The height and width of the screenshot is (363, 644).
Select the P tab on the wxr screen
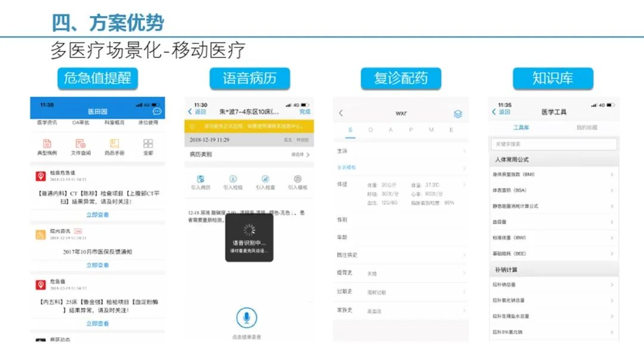[x=411, y=130]
